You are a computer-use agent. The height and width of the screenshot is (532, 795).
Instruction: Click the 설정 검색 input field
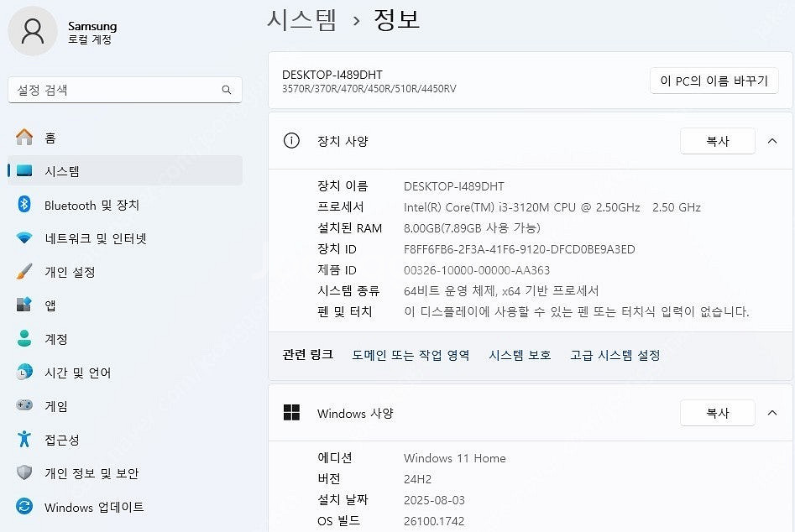click(x=125, y=90)
